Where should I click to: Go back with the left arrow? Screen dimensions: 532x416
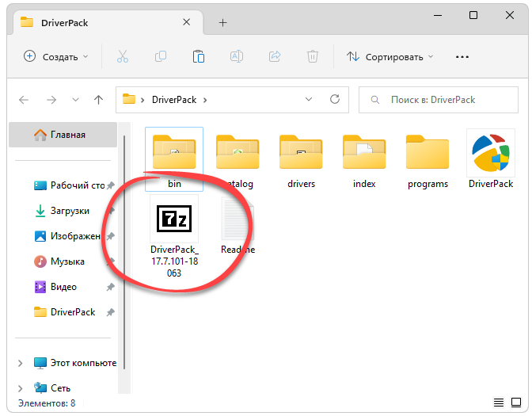tap(24, 100)
